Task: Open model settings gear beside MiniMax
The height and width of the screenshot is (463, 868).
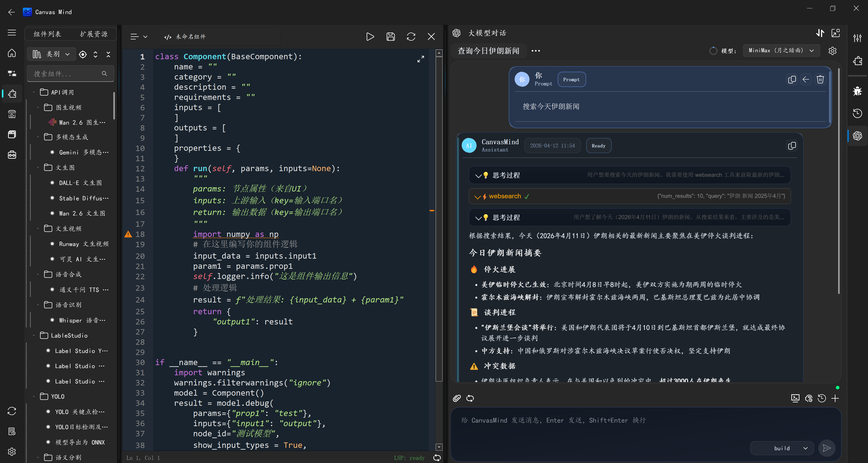Action: tap(833, 51)
